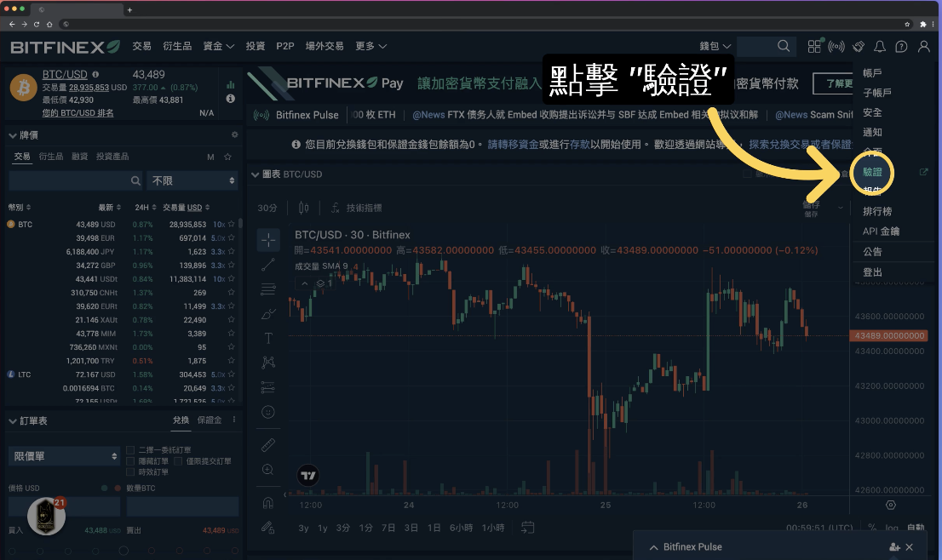Collapse the 牌價 ticker panel
942x560 pixels.
tap(13, 135)
